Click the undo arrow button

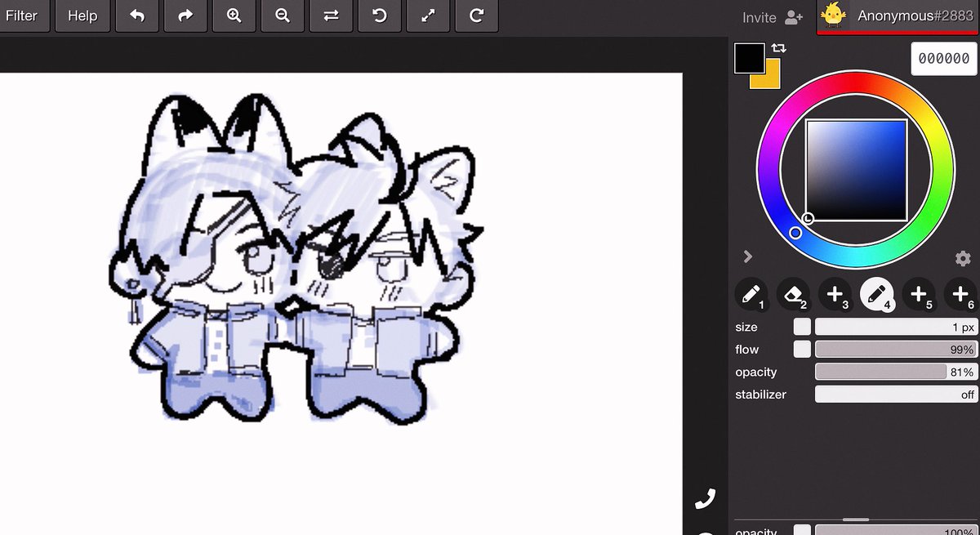(137, 16)
